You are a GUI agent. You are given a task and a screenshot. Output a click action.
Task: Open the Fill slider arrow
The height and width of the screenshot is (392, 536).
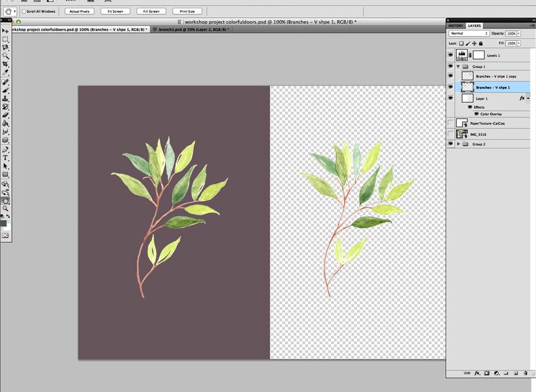tap(519, 43)
